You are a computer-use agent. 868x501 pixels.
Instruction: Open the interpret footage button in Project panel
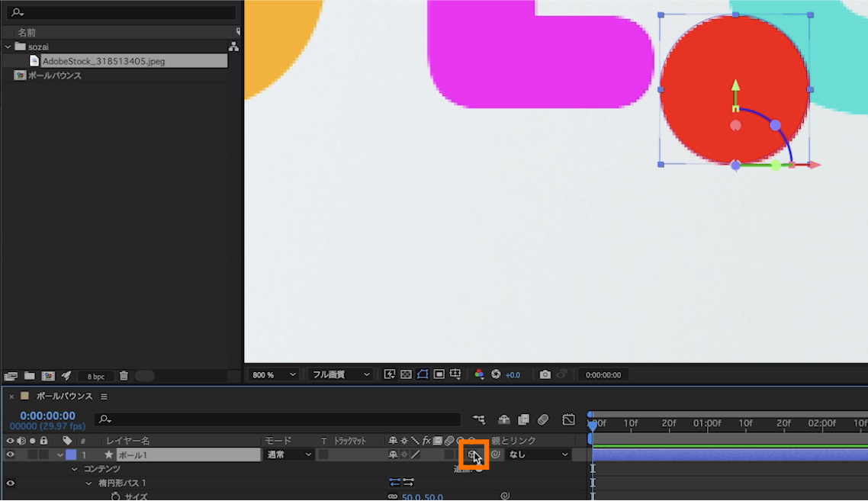[x=11, y=376]
